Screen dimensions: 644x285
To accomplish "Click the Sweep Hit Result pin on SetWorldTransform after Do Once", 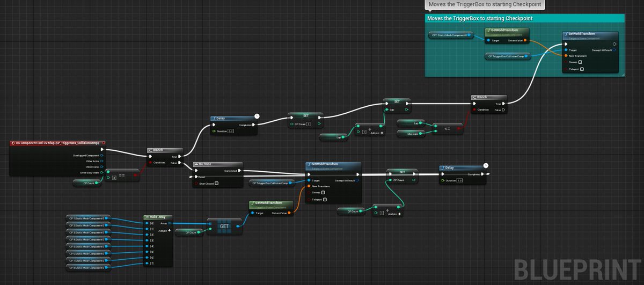I will (x=356, y=180).
